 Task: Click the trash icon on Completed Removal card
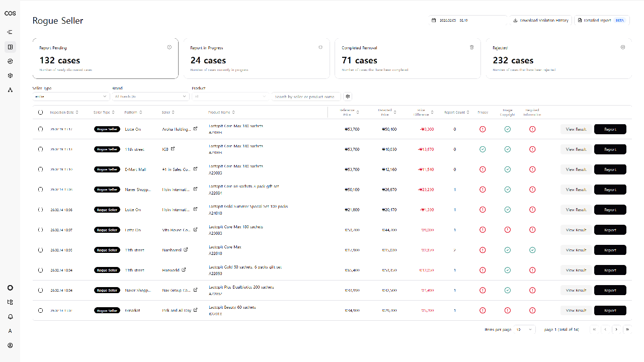[471, 47]
